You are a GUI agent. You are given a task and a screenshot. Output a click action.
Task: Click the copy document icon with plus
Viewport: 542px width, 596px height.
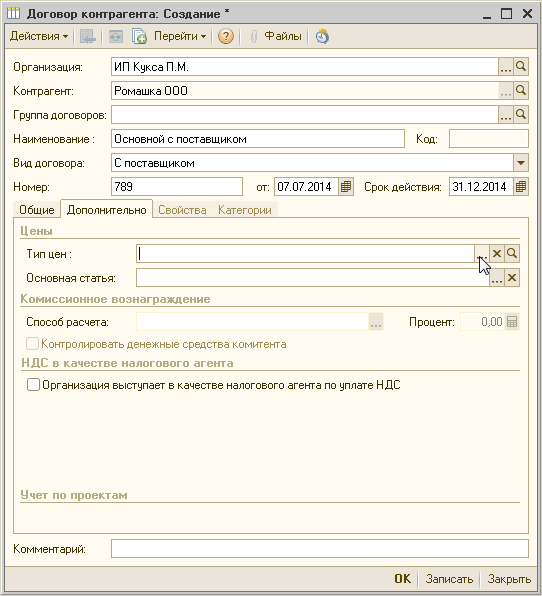[x=139, y=36]
